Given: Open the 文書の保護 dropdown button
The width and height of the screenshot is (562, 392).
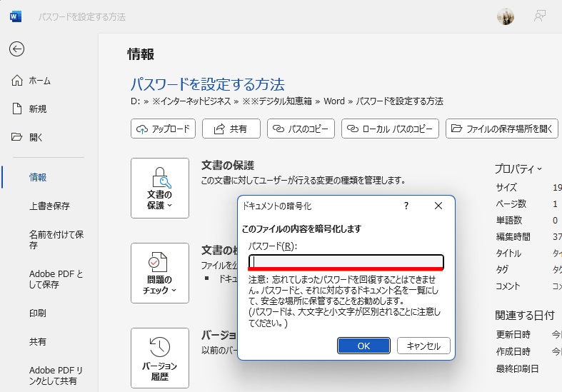Looking at the screenshot, I should pyautogui.click(x=160, y=188).
